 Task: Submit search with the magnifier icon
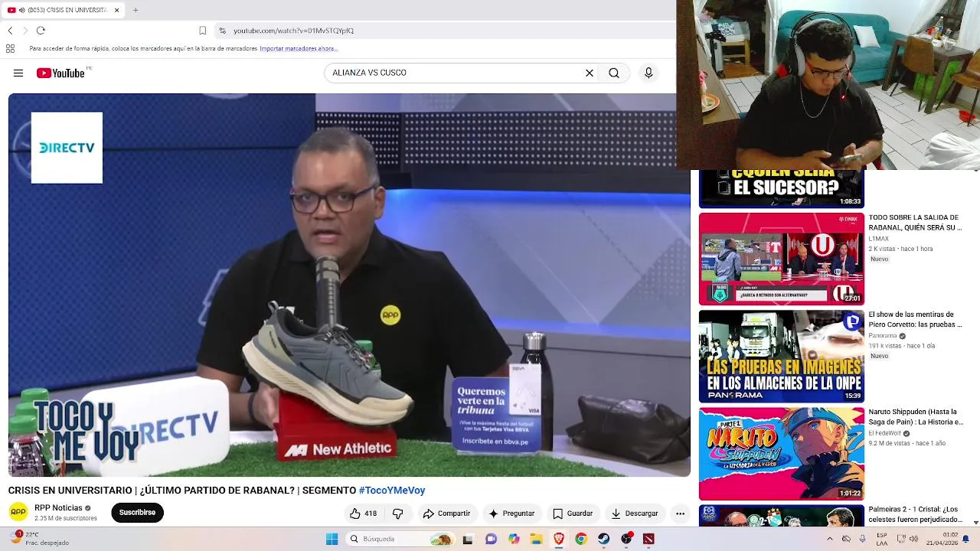coord(614,73)
